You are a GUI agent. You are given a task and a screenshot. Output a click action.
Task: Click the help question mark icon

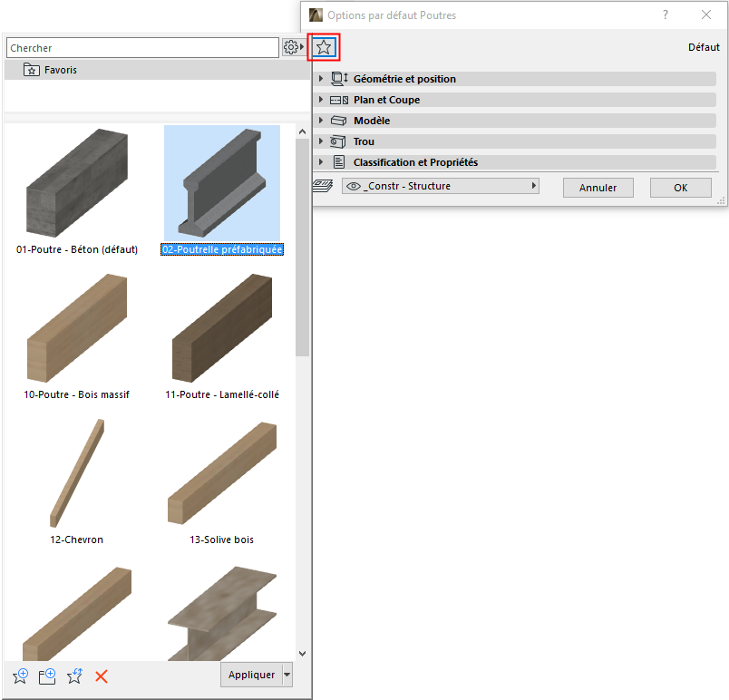(x=665, y=15)
